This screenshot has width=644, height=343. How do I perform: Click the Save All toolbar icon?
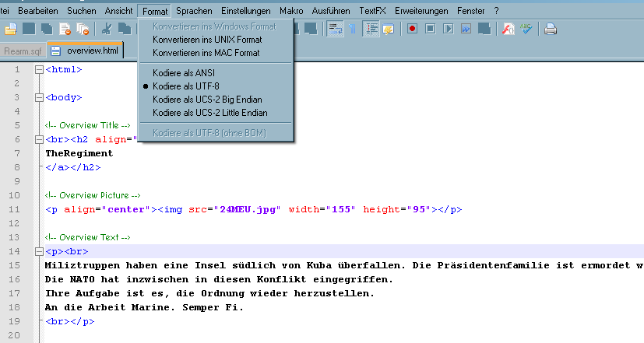(x=47, y=29)
